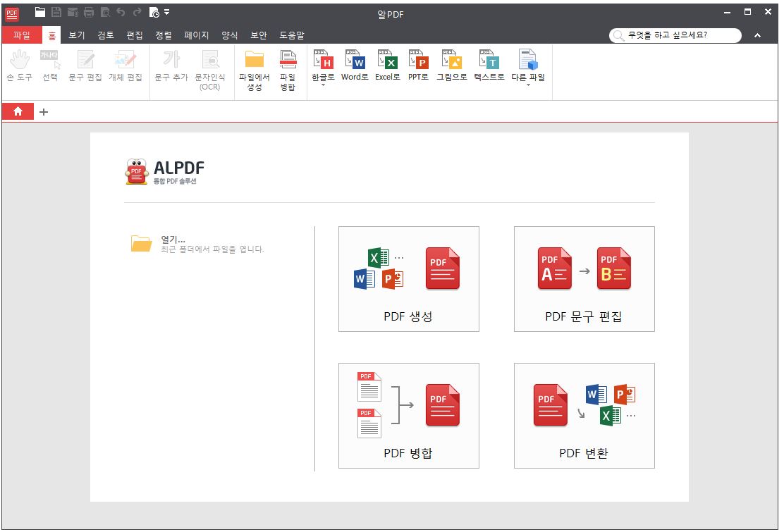The height and width of the screenshot is (532, 784).
Task: Switch to the 보기 ribbon tab
Action: click(x=77, y=35)
